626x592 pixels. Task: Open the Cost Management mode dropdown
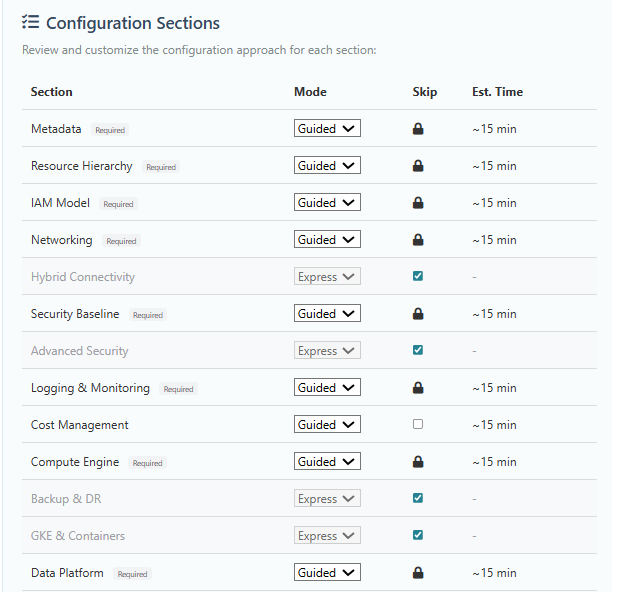(x=327, y=424)
